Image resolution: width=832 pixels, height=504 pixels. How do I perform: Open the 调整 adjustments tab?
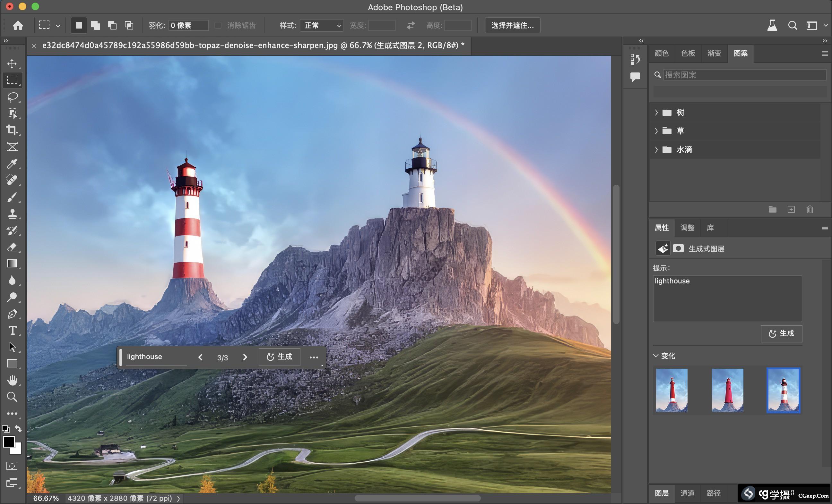click(x=687, y=228)
